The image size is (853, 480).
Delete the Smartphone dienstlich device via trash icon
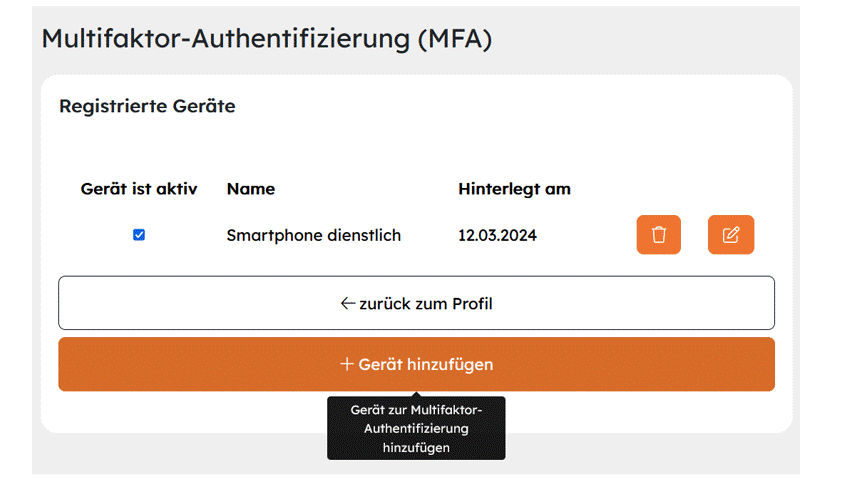tap(658, 235)
